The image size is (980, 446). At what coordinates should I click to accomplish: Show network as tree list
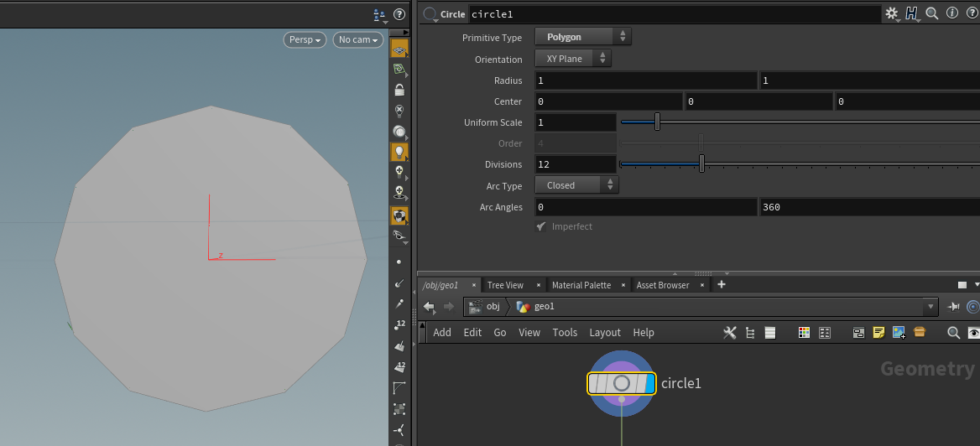(750, 333)
